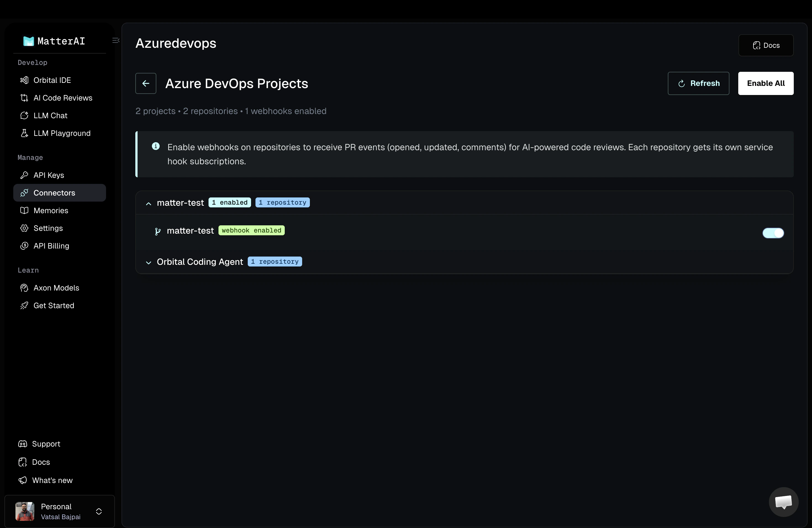This screenshot has width=812, height=528.
Task: Open the What's new link
Action: coord(52,480)
